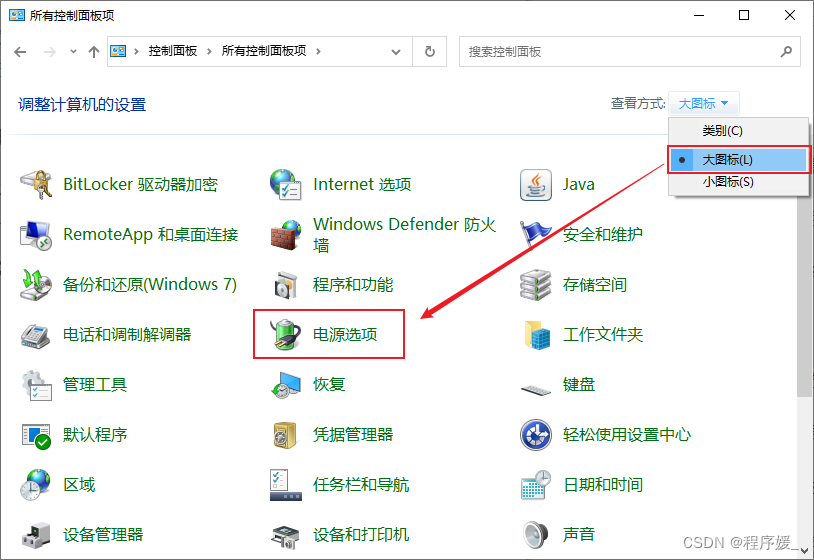Open the 电话和调制解调器 phone icon
The width and height of the screenshot is (814, 560).
pos(36,335)
